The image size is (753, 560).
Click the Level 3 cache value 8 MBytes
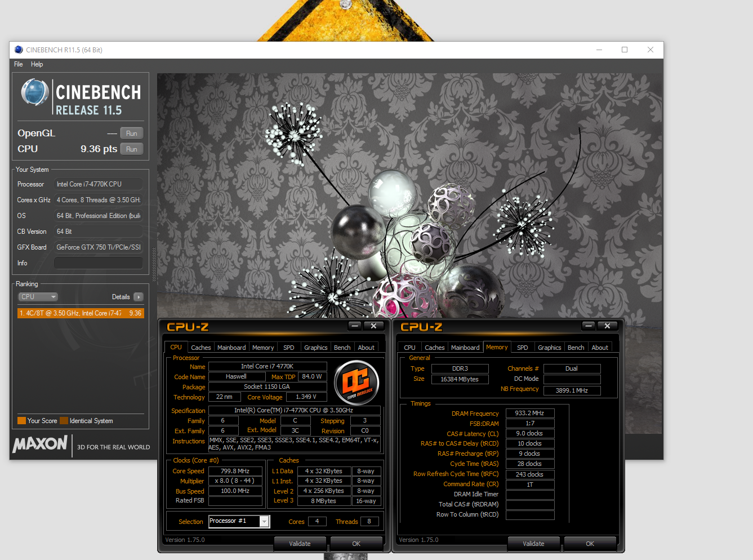[x=324, y=501]
